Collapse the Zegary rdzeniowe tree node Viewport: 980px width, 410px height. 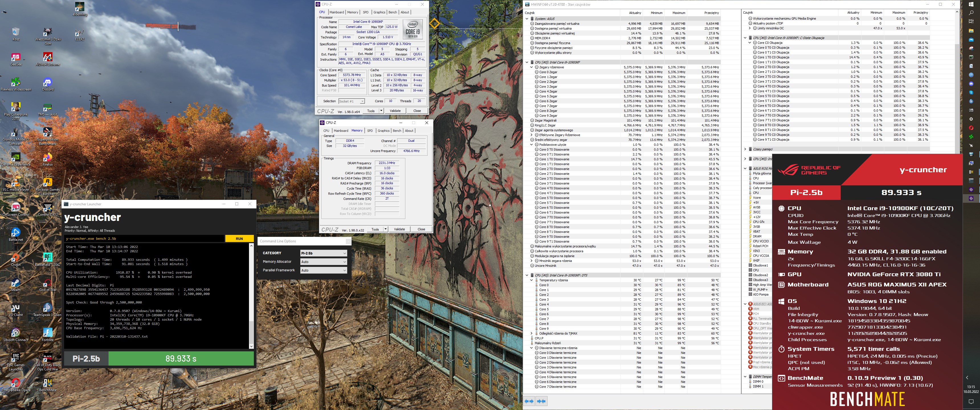pos(532,67)
